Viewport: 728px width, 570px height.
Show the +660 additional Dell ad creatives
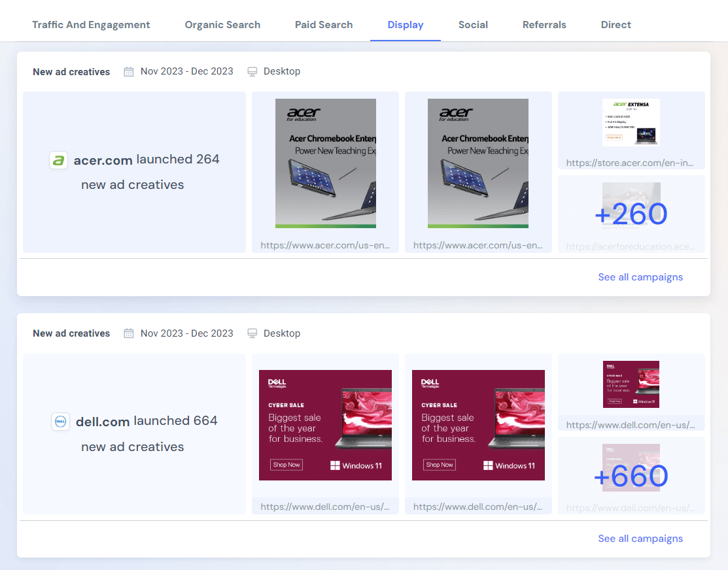(631, 476)
